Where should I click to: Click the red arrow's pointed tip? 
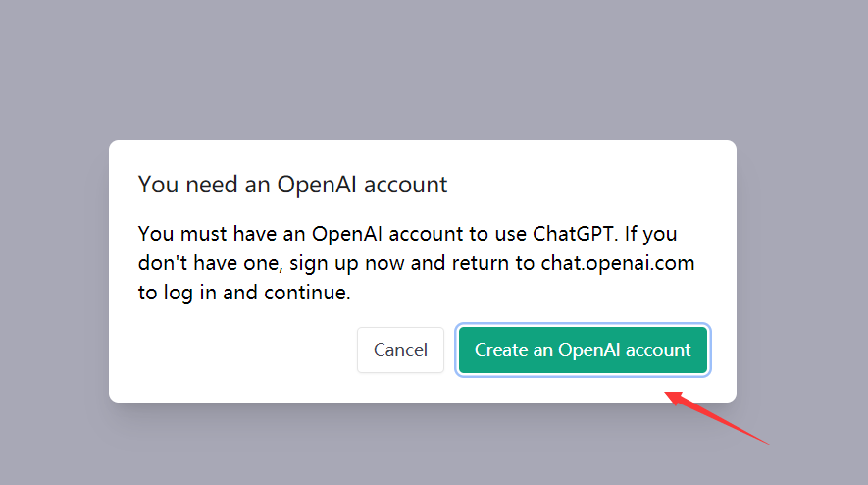tap(668, 394)
